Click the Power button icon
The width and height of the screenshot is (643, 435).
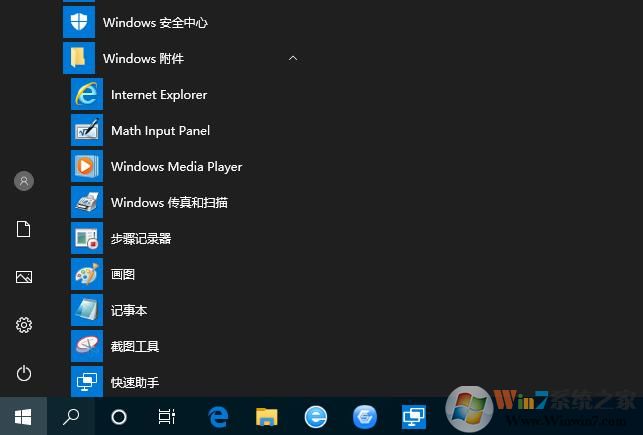coord(24,373)
